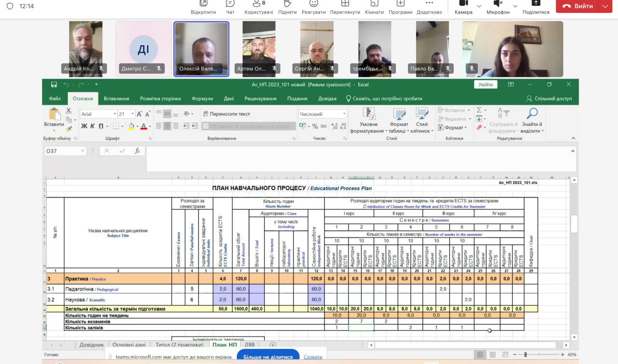Click the Більше не ділитися button
618x364 pixels.
click(x=268, y=357)
